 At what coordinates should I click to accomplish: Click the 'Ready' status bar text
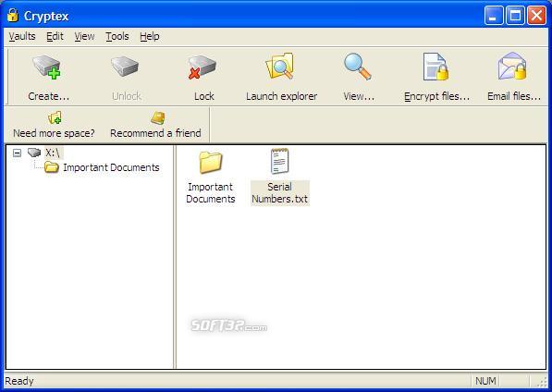[19, 381]
